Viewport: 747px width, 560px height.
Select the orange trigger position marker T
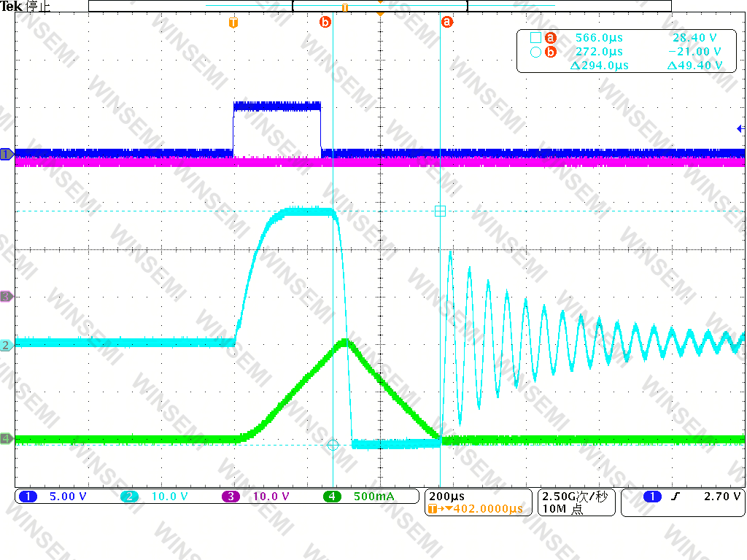click(x=233, y=23)
